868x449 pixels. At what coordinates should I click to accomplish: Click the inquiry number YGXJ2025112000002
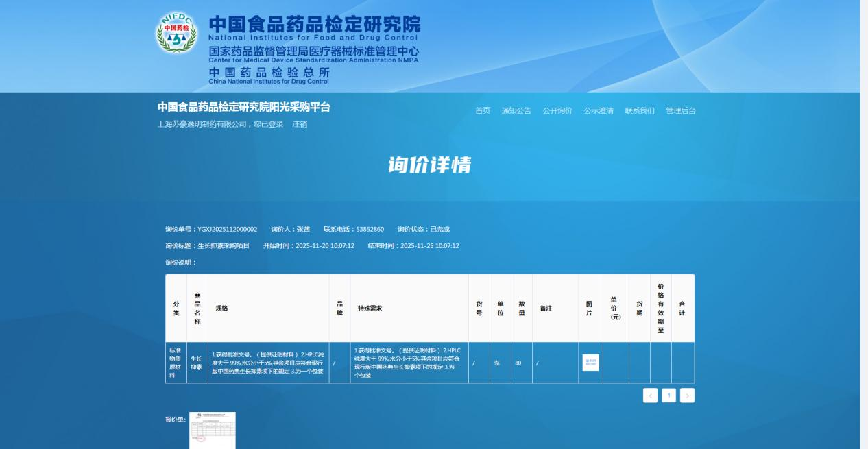pyautogui.click(x=227, y=229)
